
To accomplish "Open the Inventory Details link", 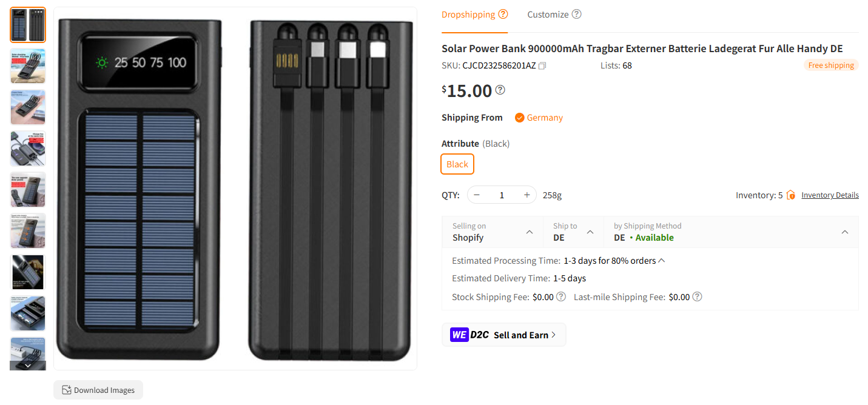I will click(x=830, y=195).
